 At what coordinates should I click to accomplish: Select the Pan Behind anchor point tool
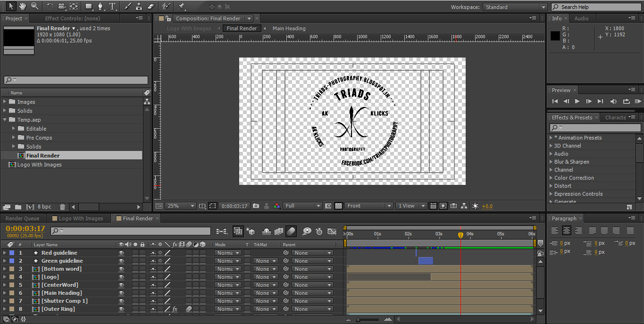pos(74,6)
